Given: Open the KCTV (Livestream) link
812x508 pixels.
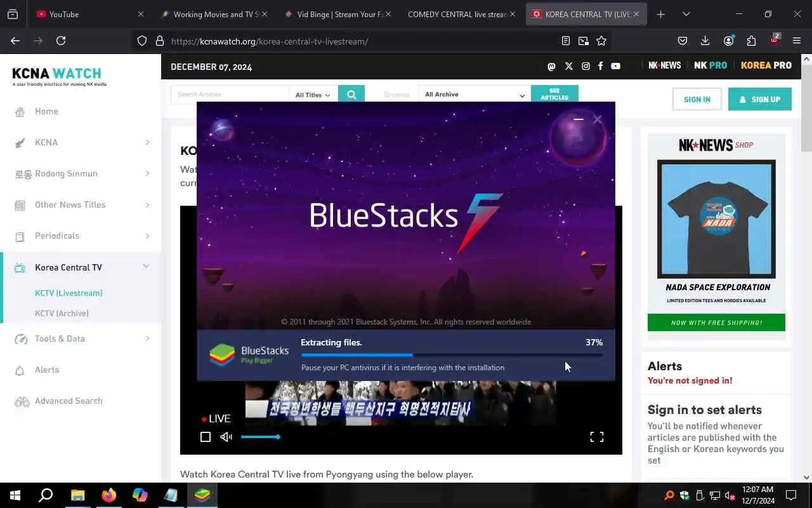Looking at the screenshot, I should 69,293.
